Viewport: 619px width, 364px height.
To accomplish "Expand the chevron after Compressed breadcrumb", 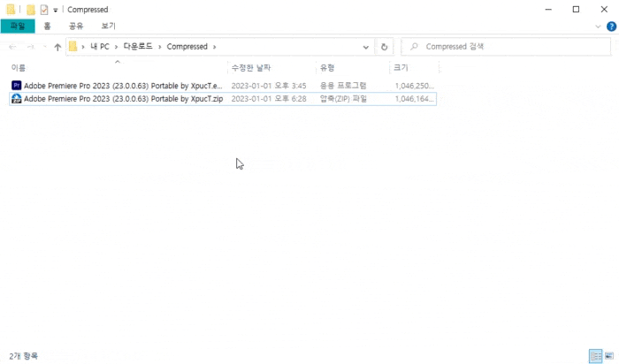I will click(x=214, y=47).
